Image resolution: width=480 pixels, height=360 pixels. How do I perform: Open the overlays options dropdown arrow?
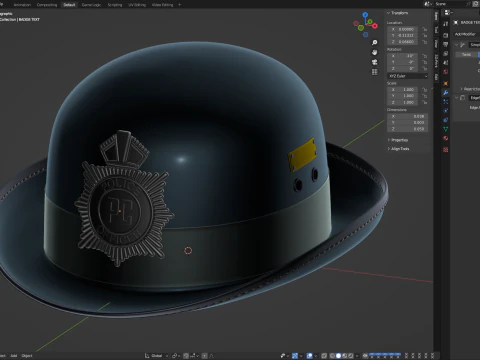[316, 356]
